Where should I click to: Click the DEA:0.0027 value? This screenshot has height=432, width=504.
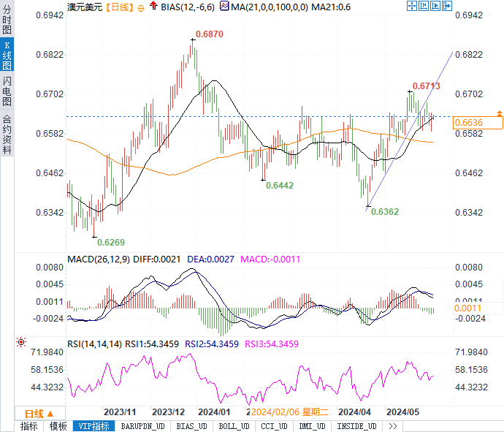(211, 259)
